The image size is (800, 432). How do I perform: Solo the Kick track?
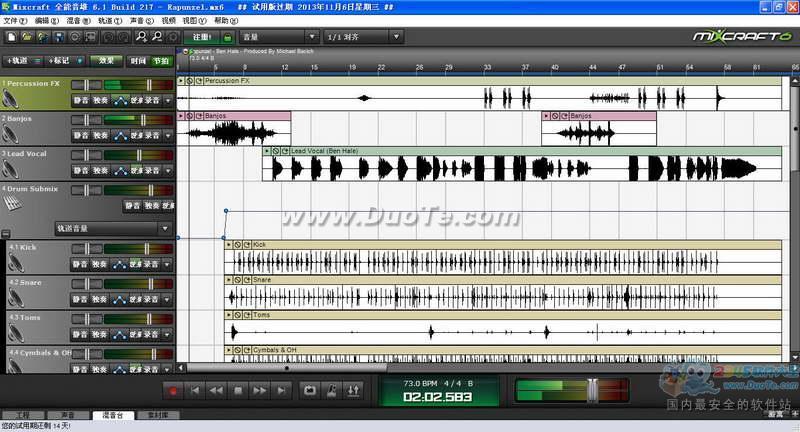99,264
